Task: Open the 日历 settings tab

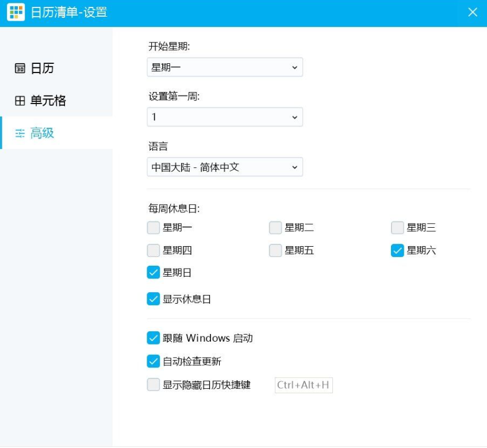Action: point(42,68)
